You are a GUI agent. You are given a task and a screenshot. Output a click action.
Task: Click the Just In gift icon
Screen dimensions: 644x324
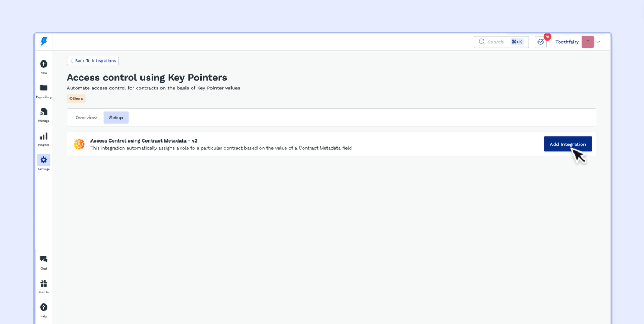click(x=44, y=283)
